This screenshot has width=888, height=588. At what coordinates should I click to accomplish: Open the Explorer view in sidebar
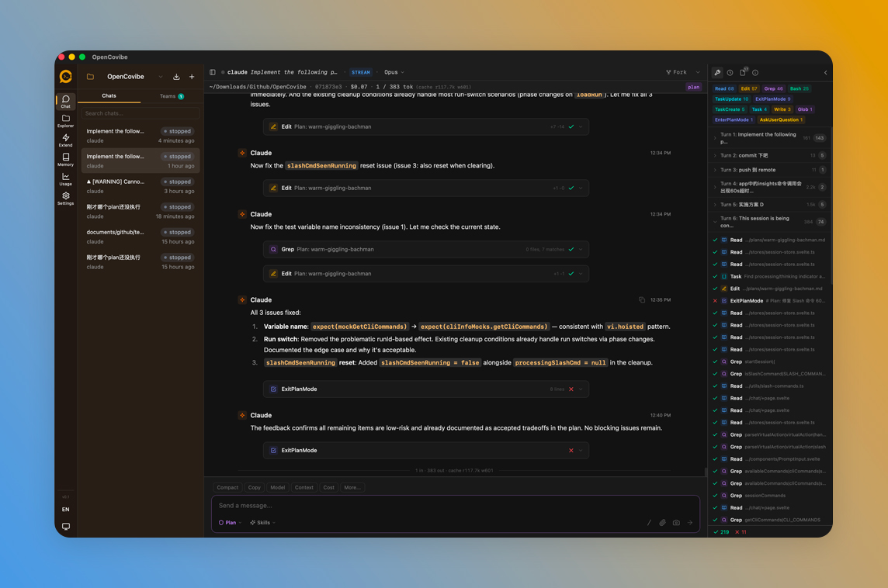point(65,120)
